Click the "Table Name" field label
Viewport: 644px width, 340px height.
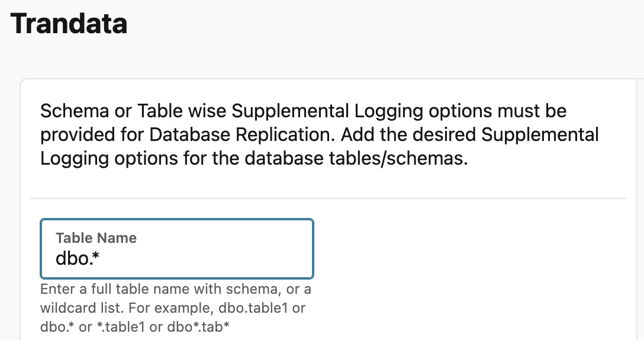tap(96, 238)
